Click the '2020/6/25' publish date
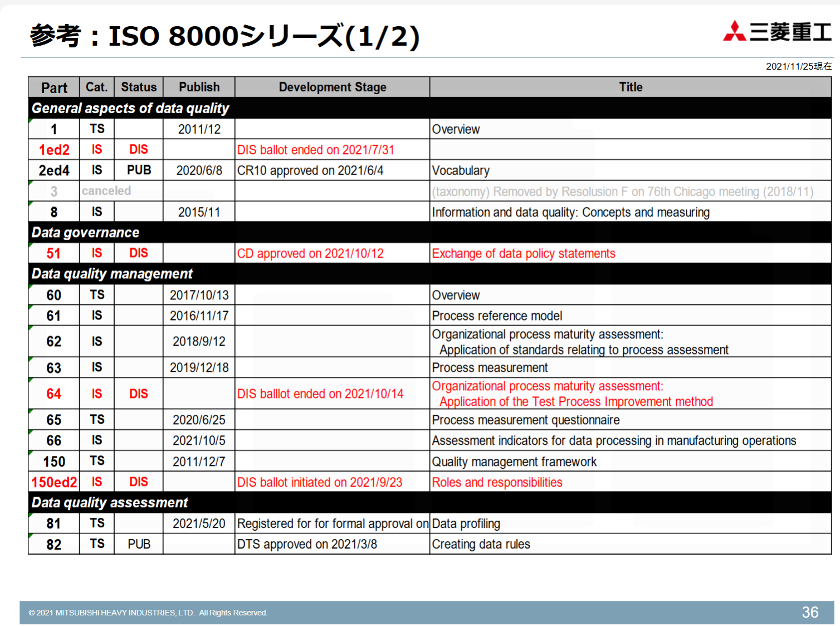840x626 pixels. coord(199,420)
